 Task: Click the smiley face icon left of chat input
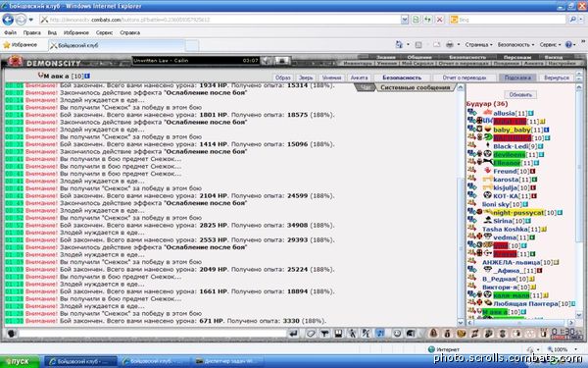[x=11, y=334]
